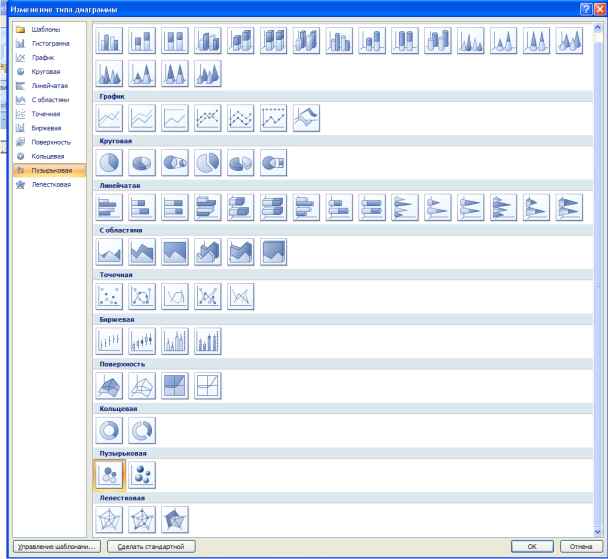Click the scrollbar up arrow
The height and width of the screenshot is (559, 608).
pyautogui.click(x=598, y=28)
